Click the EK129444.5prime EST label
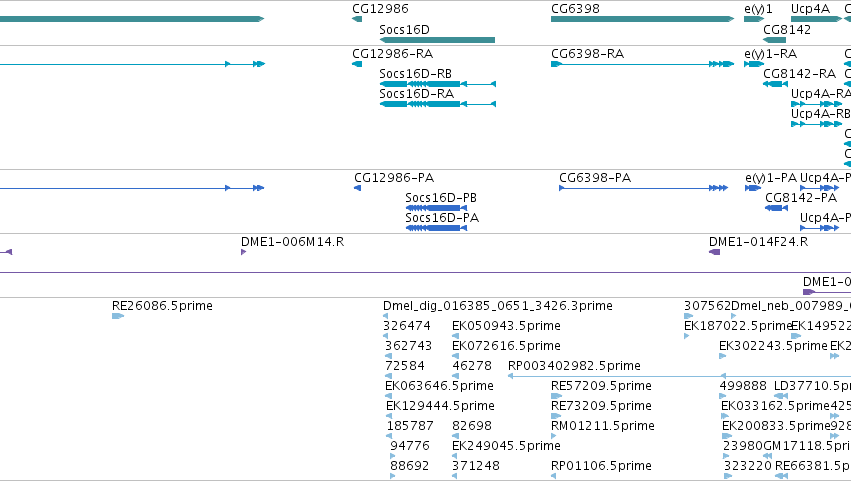The image size is (851, 481). point(440,407)
